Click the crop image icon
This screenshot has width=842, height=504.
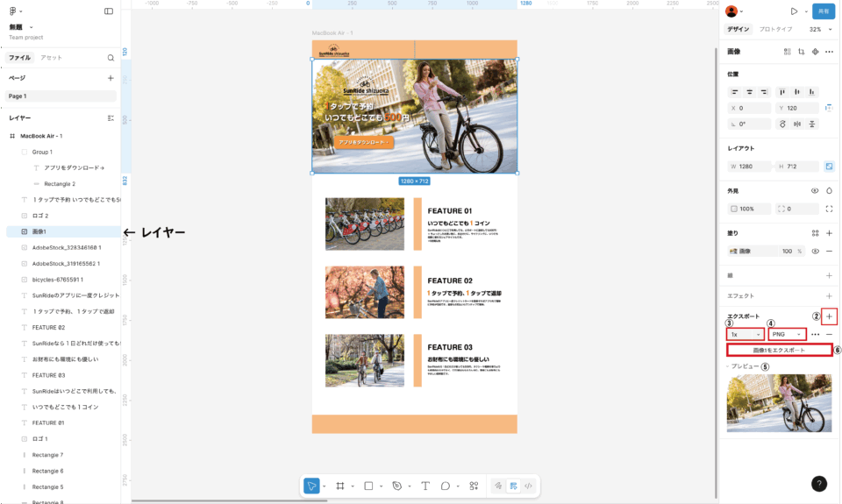click(801, 53)
